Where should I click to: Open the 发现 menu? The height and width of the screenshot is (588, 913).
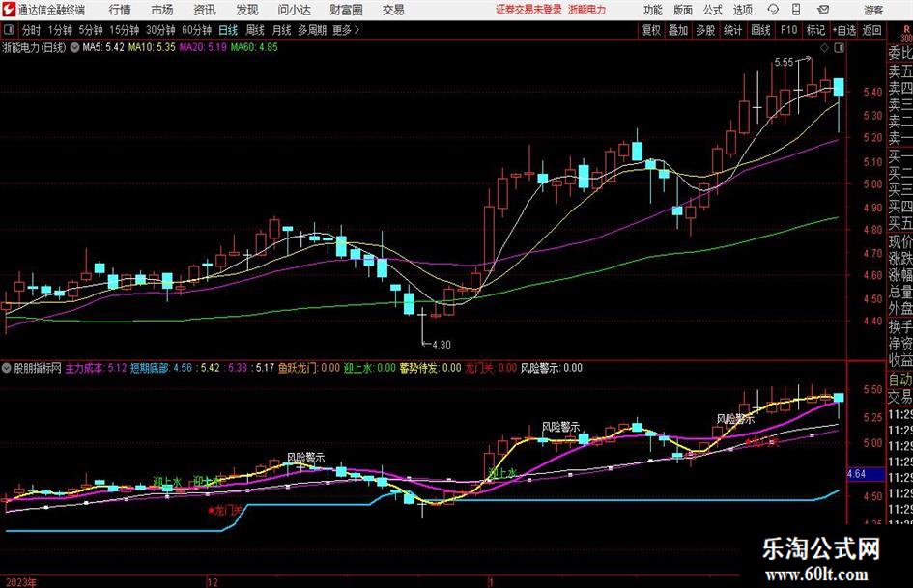click(247, 10)
